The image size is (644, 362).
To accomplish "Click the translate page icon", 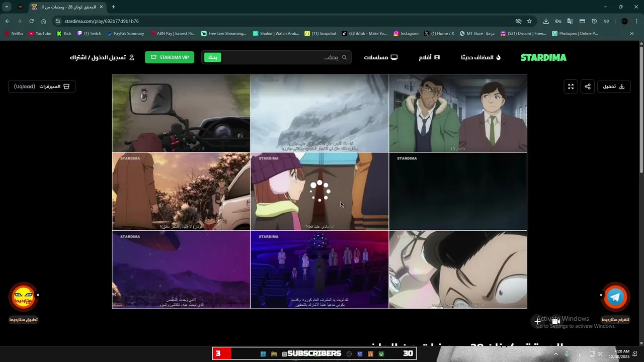I will [x=570, y=21].
